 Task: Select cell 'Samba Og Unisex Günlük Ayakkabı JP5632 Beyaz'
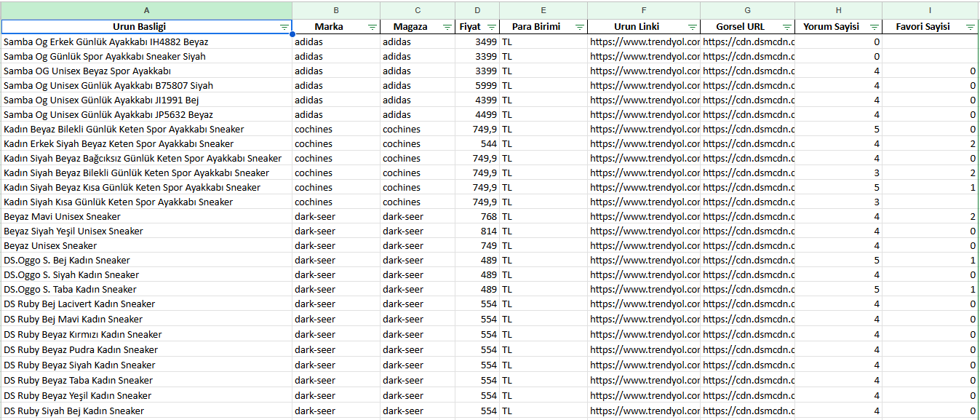click(147, 114)
